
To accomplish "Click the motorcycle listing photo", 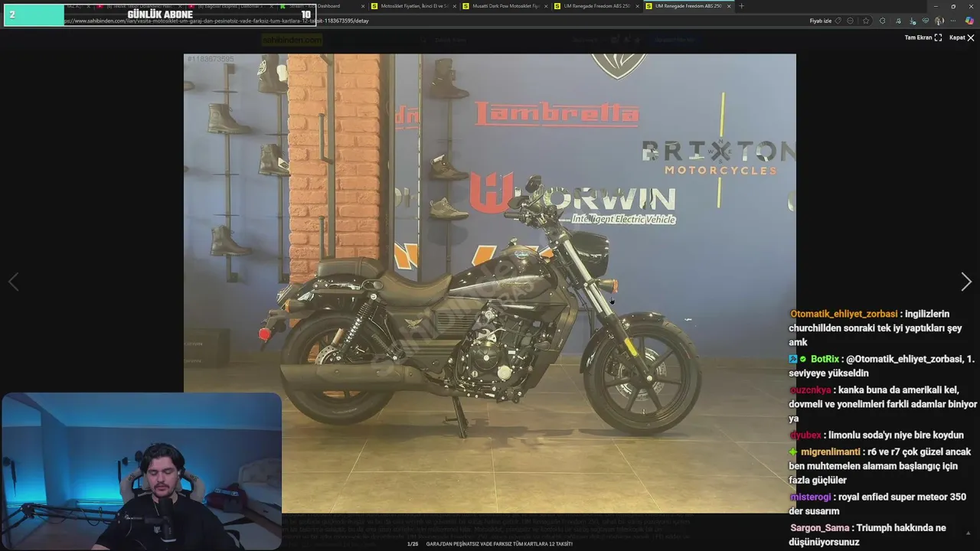I will [x=490, y=283].
